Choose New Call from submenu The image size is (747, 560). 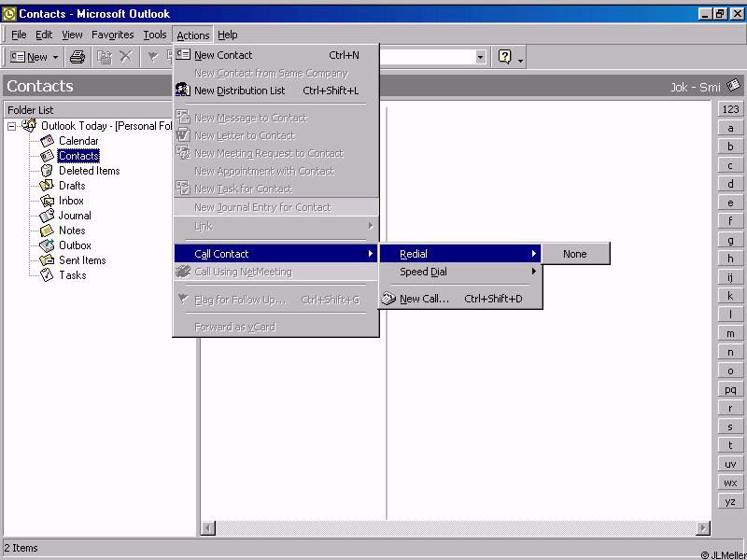[x=460, y=299]
